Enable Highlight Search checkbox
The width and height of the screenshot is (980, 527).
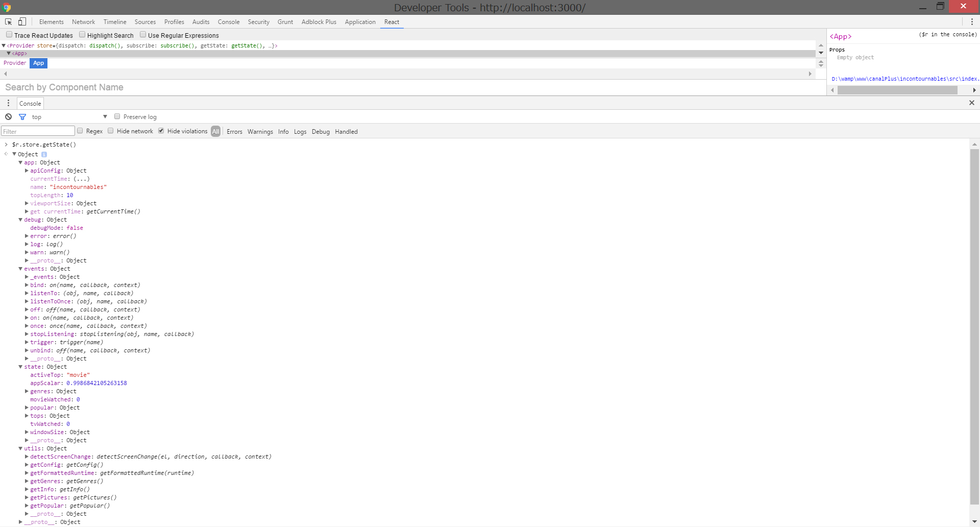point(82,35)
